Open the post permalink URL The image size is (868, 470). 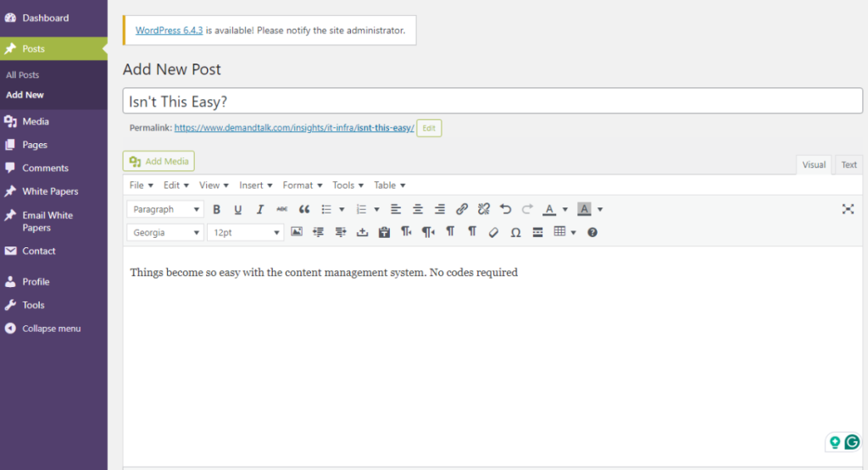(294, 128)
